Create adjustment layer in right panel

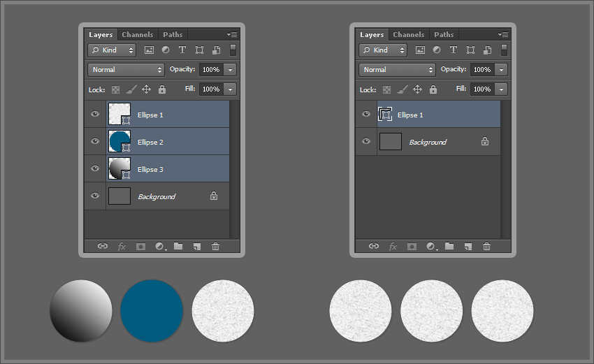pos(431,247)
